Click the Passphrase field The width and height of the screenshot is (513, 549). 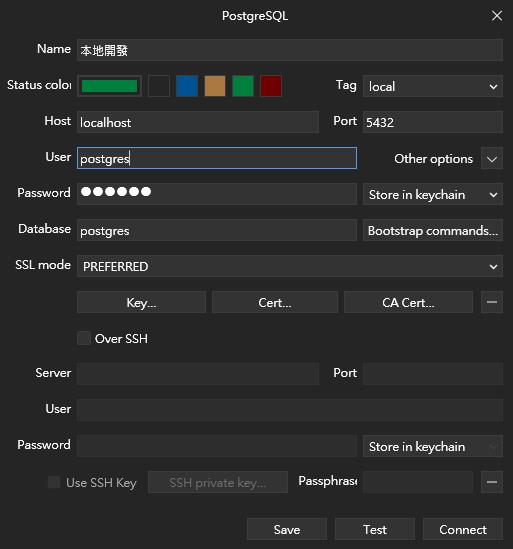[x=418, y=482]
